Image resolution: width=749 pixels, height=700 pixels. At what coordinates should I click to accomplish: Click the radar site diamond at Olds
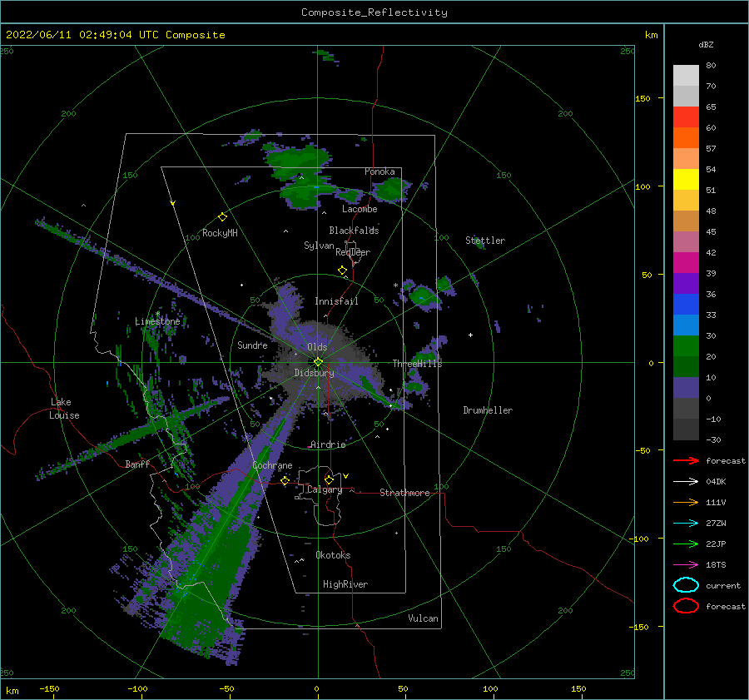click(x=318, y=362)
